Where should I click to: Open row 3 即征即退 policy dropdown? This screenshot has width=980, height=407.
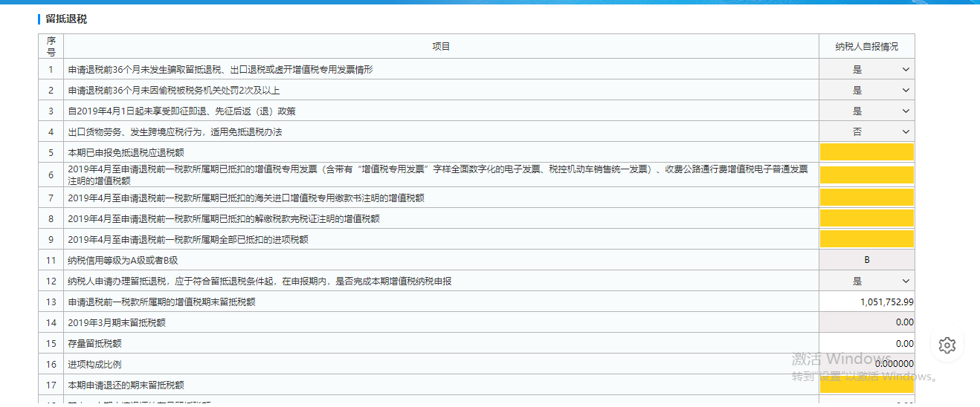coord(867,111)
